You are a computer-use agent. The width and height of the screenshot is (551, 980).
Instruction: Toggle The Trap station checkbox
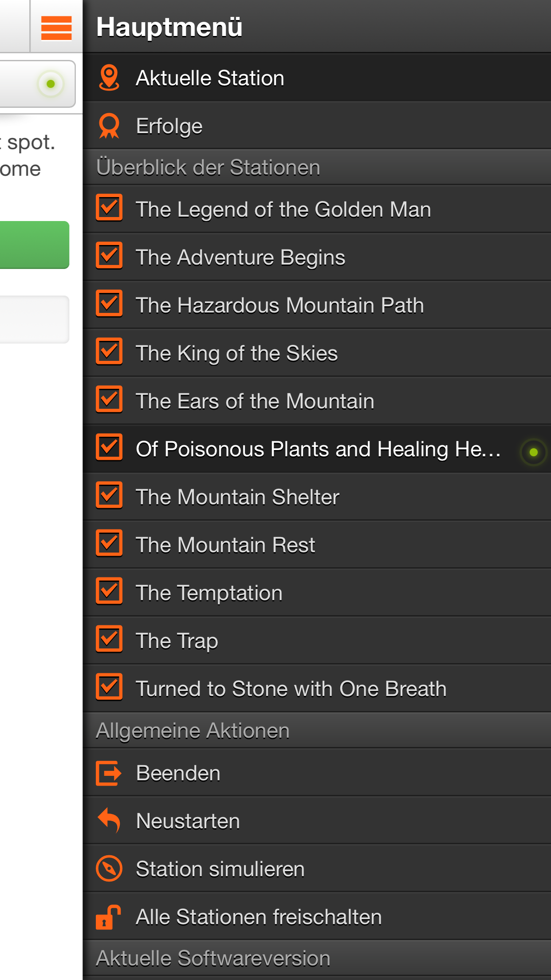click(x=109, y=639)
